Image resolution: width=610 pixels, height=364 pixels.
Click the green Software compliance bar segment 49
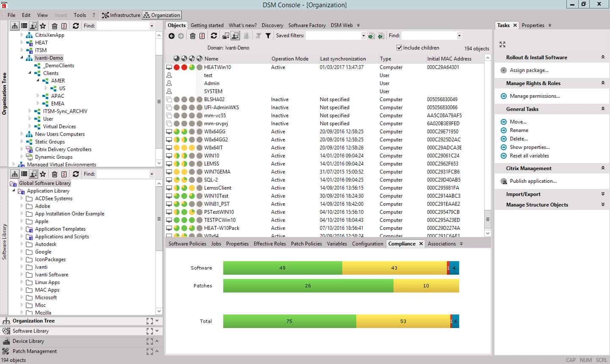coord(283,268)
